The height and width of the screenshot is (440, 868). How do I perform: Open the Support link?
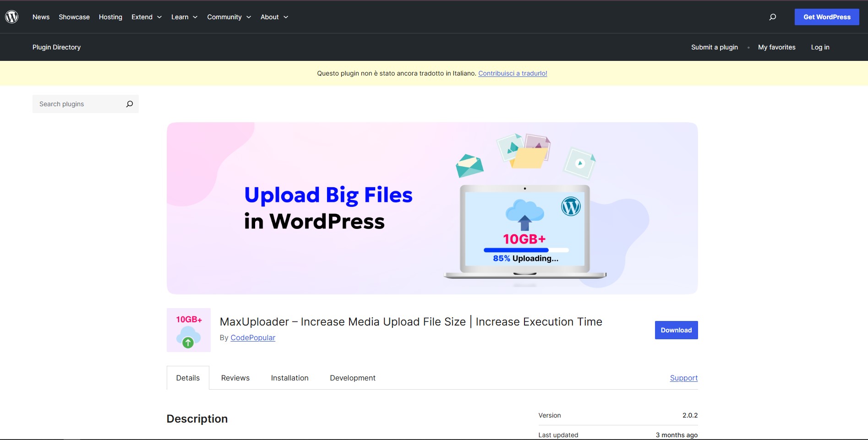[x=684, y=378]
